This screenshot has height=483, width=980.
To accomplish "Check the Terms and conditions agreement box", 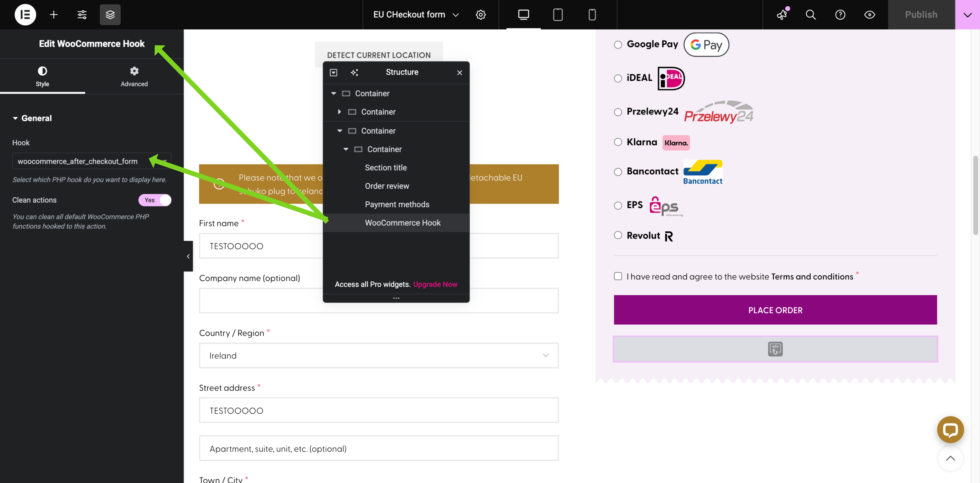I will (618, 276).
